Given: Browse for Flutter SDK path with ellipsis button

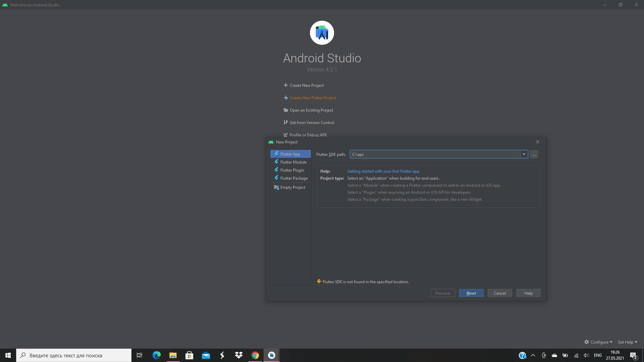Looking at the screenshot, I should pos(534,154).
